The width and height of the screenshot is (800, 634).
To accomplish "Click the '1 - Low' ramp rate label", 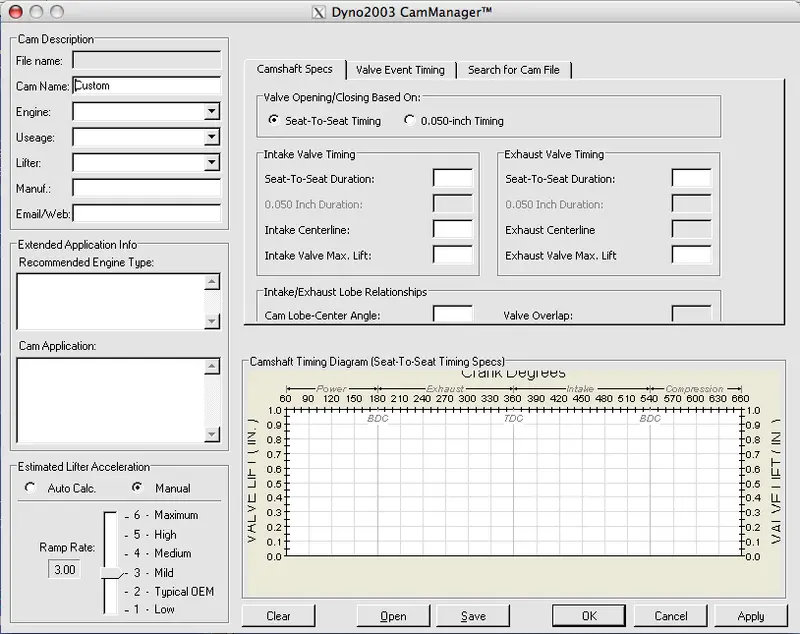I will pyautogui.click(x=154, y=610).
